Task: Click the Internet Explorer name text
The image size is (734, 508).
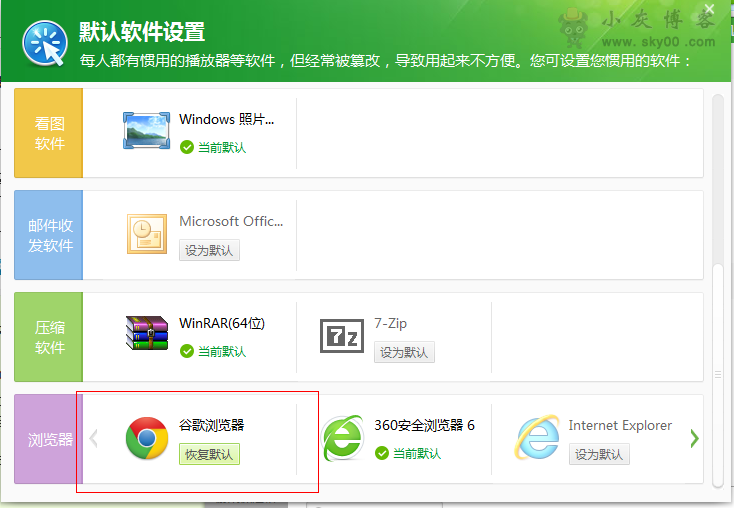Action: (x=620, y=425)
